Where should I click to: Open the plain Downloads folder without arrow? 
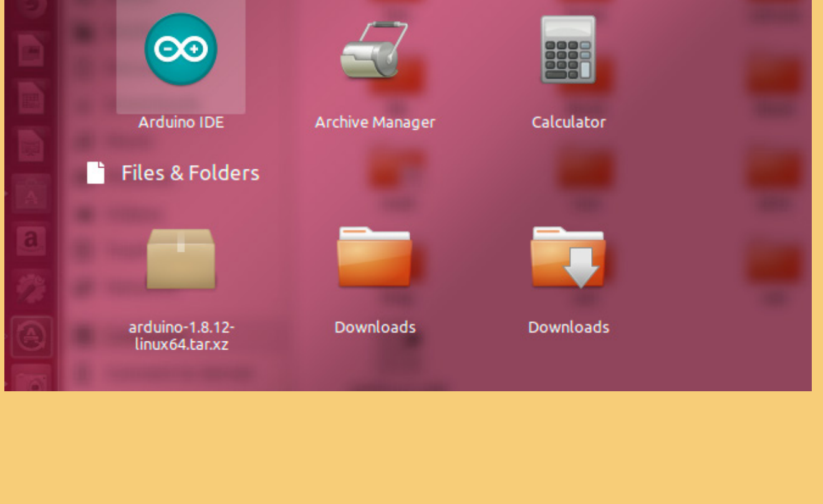[375, 257]
